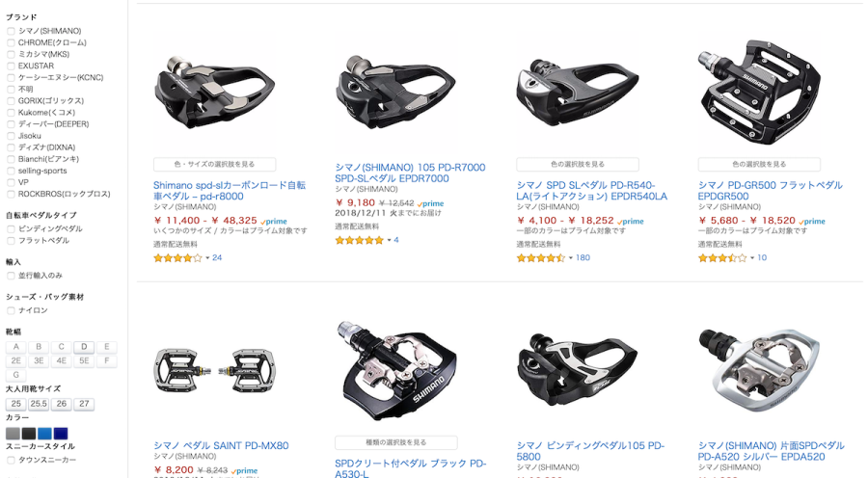The width and height of the screenshot is (868, 478).
Task: Check the シマノ(SHIMANO) brand filter
Action: 11,31
